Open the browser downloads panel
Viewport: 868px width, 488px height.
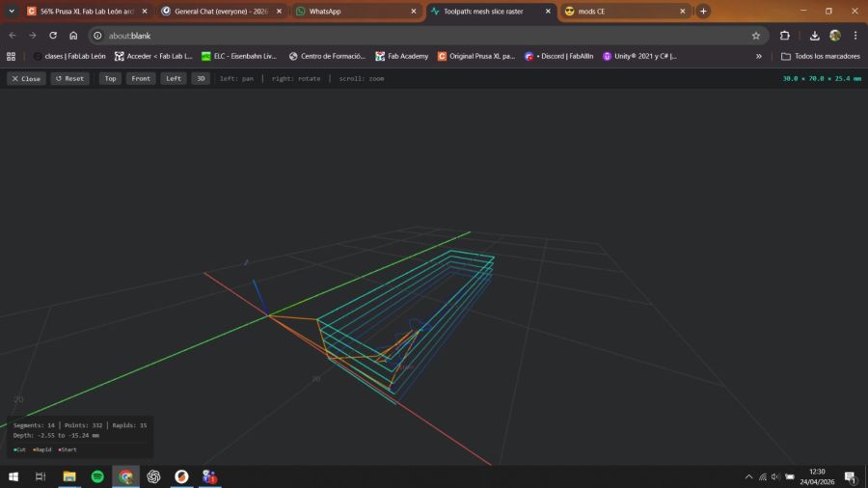814,36
